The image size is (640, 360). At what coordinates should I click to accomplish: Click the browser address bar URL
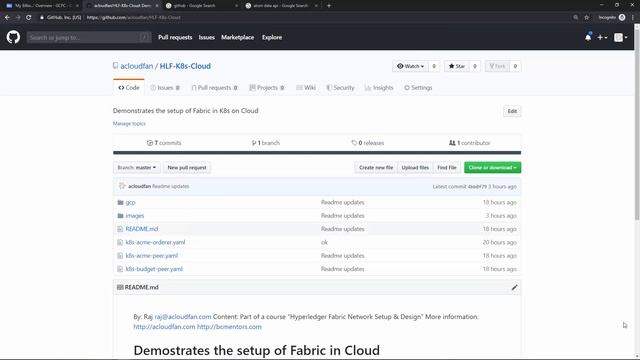coord(133,18)
